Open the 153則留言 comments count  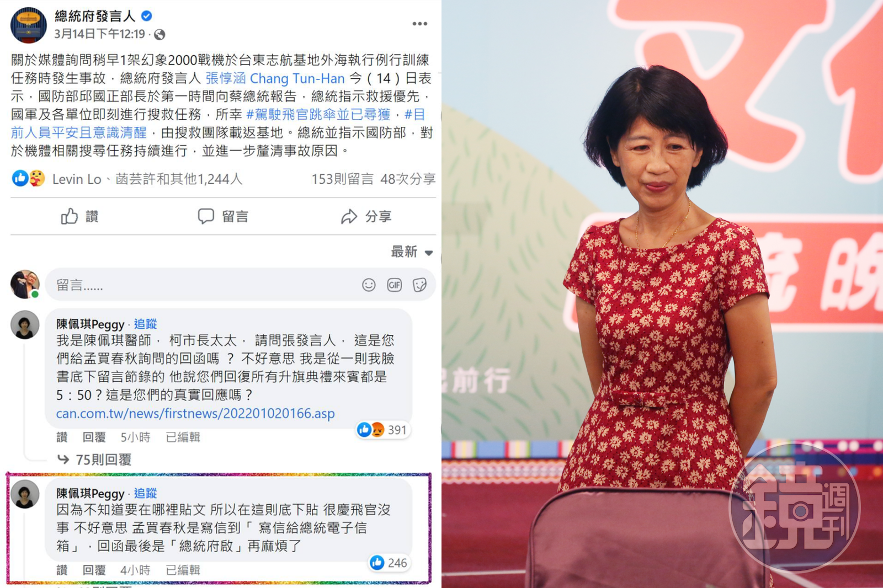pos(342,179)
